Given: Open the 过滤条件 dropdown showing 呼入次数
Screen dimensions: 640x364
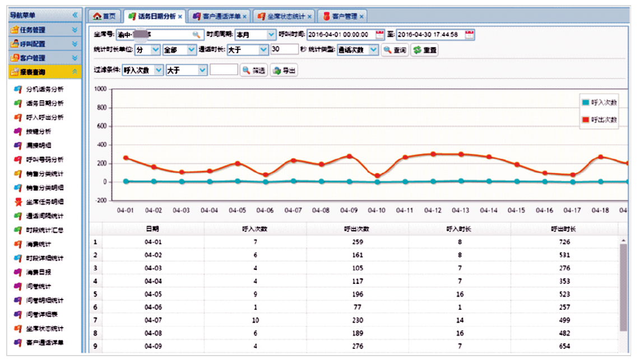Looking at the screenshot, I should tap(159, 71).
